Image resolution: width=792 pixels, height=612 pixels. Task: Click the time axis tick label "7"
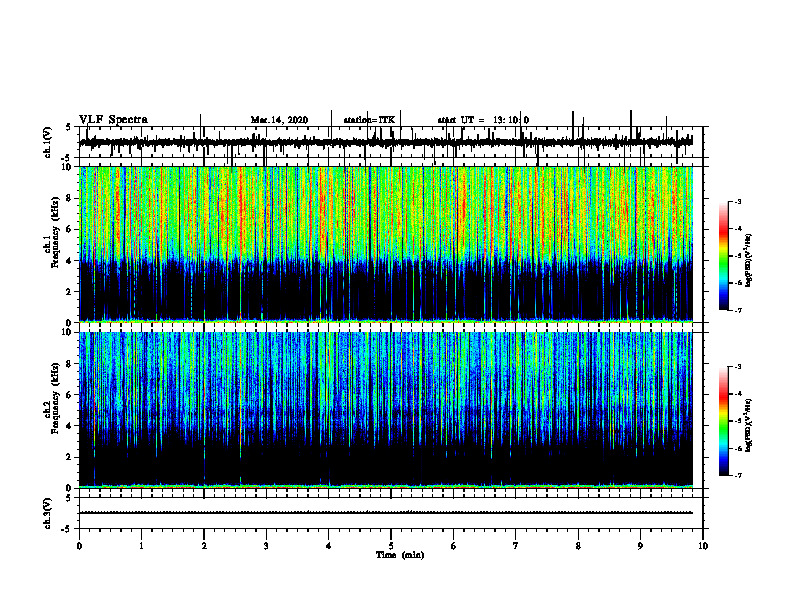coord(516,546)
